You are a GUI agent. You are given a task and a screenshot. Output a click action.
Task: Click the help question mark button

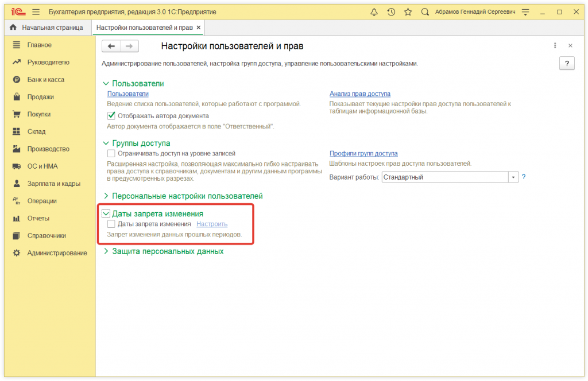[x=566, y=63]
